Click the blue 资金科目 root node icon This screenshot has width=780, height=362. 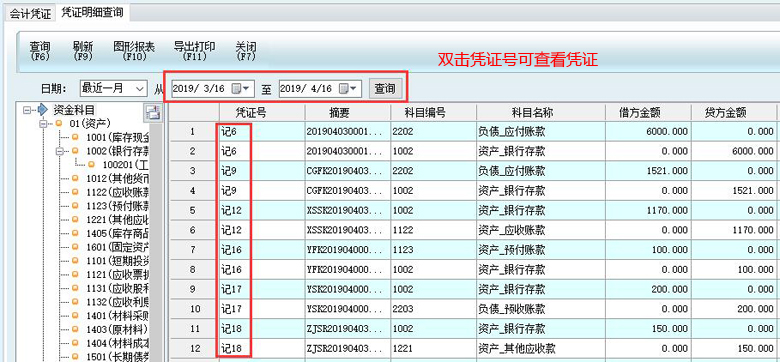(x=42, y=110)
